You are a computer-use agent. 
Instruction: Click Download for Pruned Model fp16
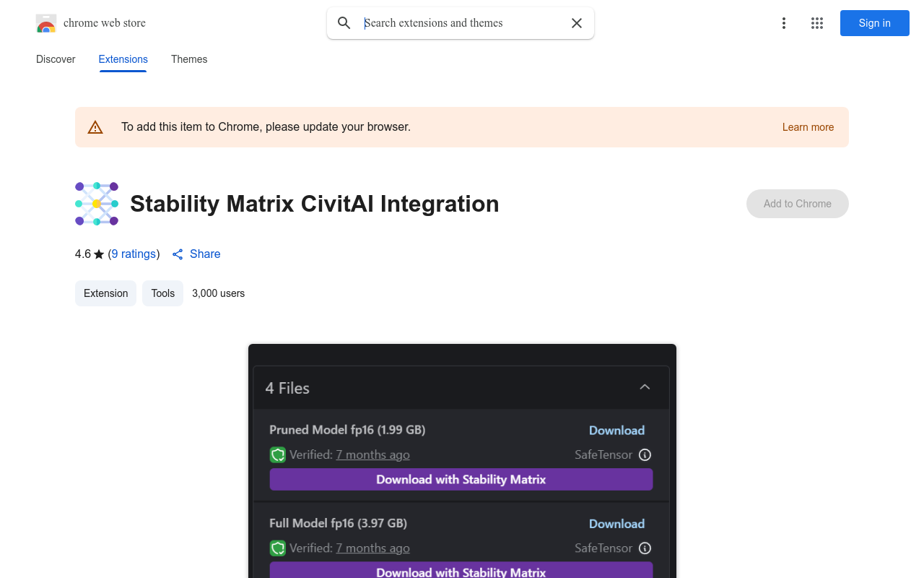click(616, 430)
